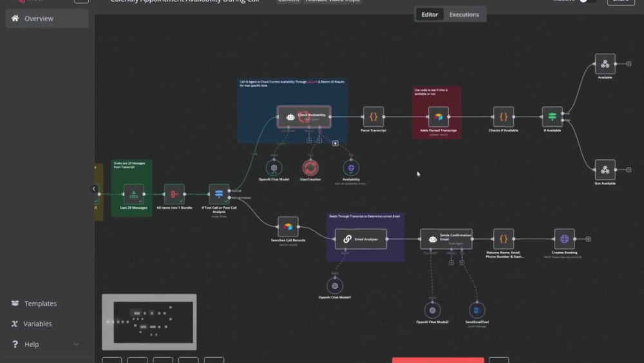Click the 'Tool Call' output label on switch node
The height and width of the screenshot is (363, 644).
click(x=236, y=191)
